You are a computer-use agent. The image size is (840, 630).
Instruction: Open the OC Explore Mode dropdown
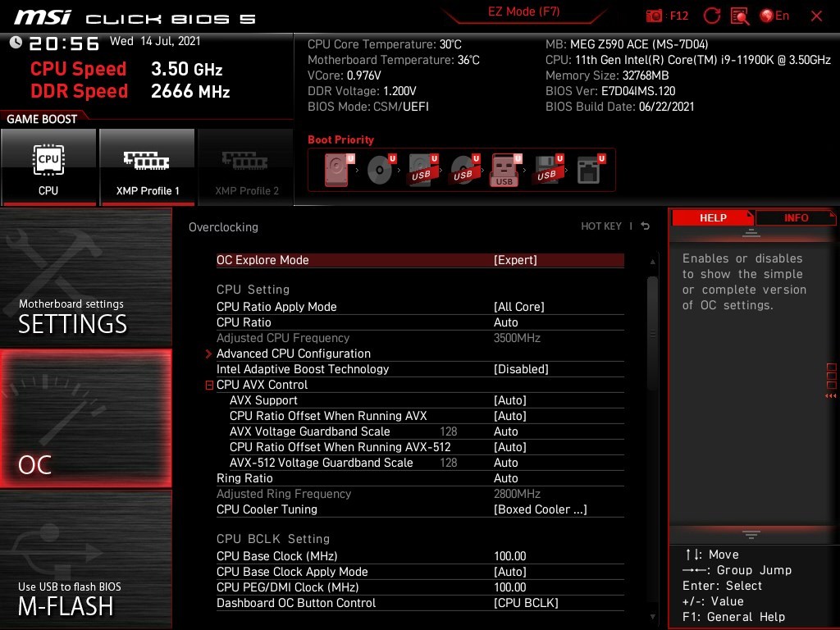(515, 260)
